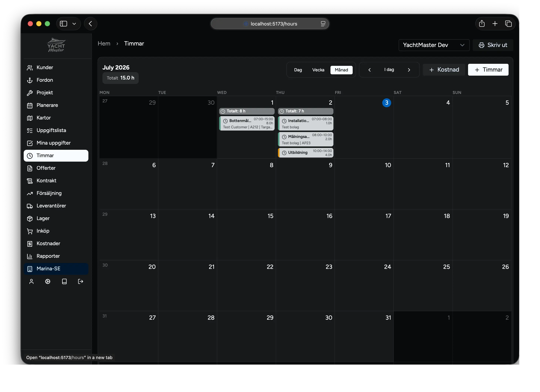
Task: Select calendar day 12
Action: pos(506,165)
